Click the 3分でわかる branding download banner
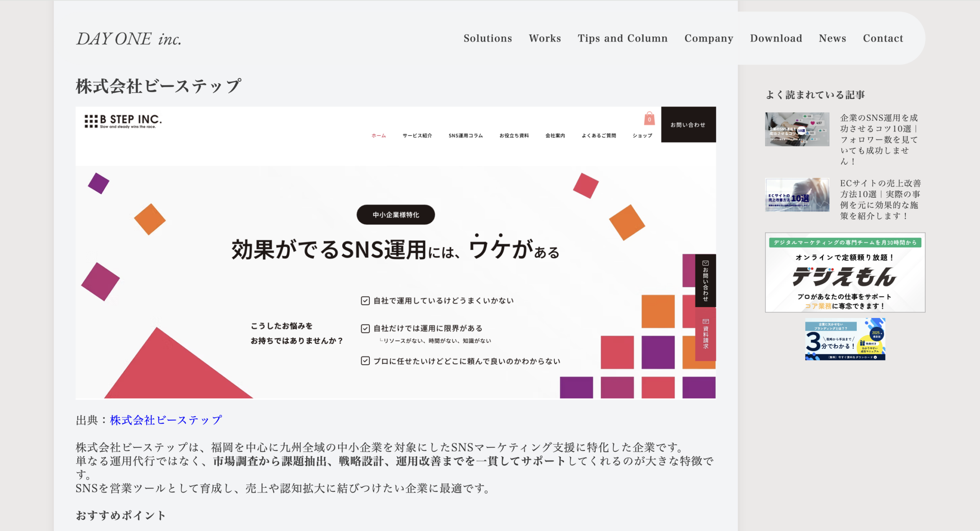This screenshot has height=531, width=980. coord(845,339)
